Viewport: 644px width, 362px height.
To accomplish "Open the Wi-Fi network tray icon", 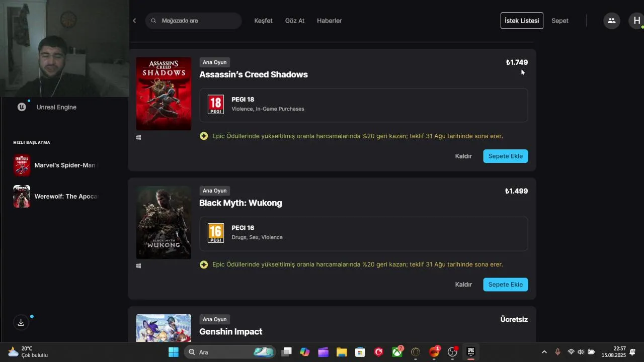I will point(571,352).
